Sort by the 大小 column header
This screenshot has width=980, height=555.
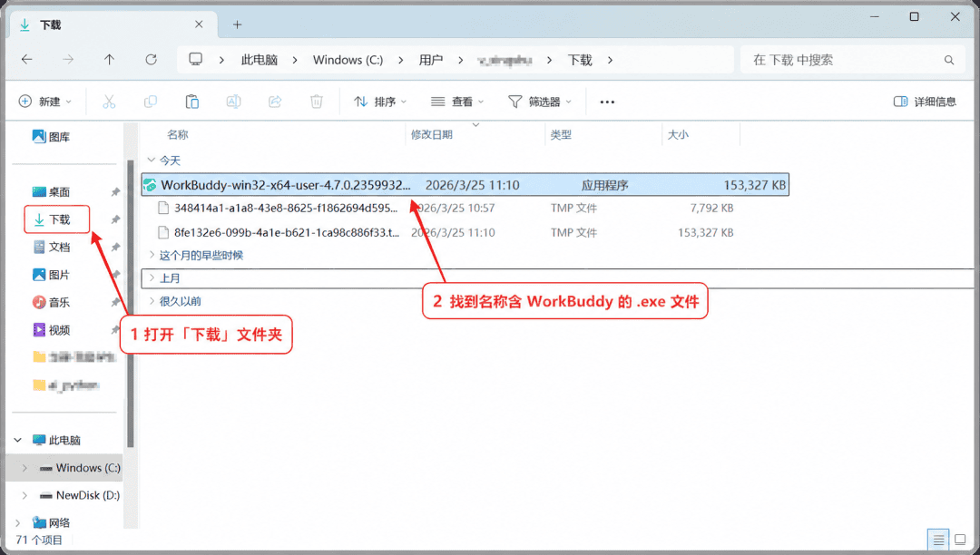(x=678, y=135)
